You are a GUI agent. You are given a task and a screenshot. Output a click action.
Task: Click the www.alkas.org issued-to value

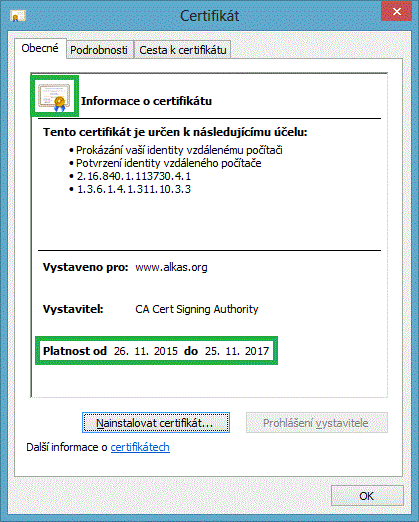(x=171, y=267)
